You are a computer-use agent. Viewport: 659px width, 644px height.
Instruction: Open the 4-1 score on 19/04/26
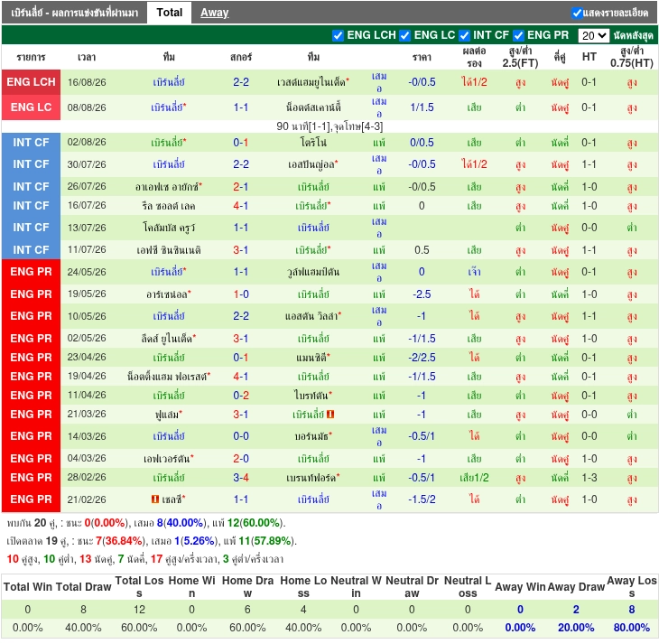[x=241, y=377]
